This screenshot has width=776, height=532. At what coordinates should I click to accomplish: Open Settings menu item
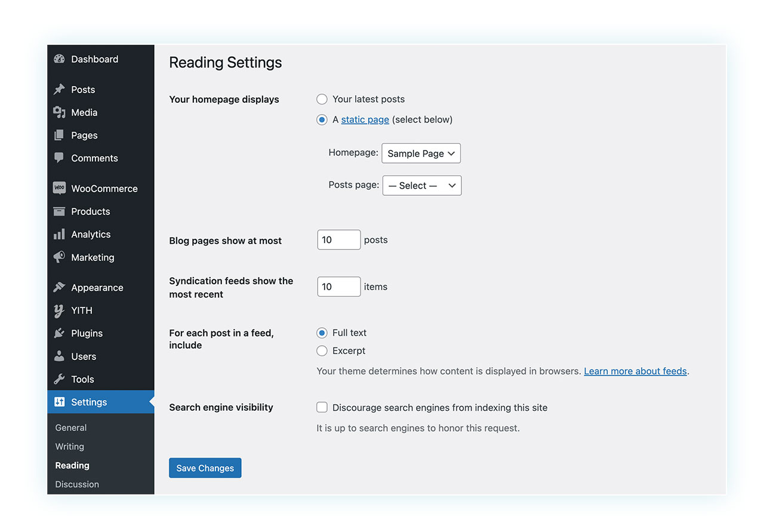pyautogui.click(x=101, y=402)
